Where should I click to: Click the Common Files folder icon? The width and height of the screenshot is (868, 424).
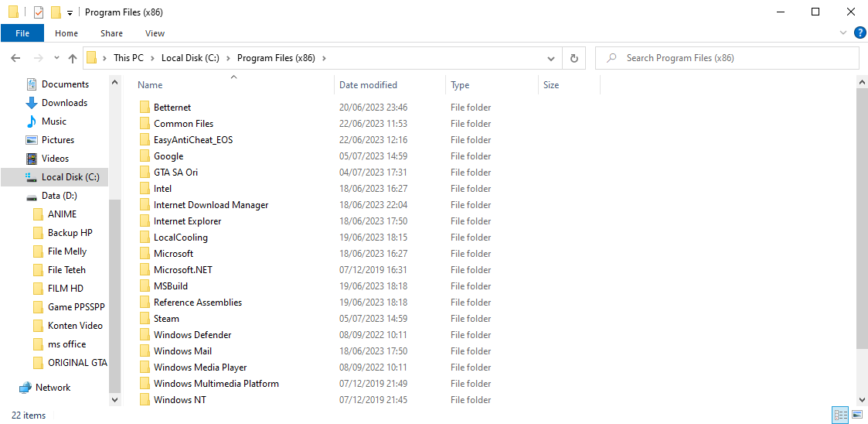[x=145, y=123]
